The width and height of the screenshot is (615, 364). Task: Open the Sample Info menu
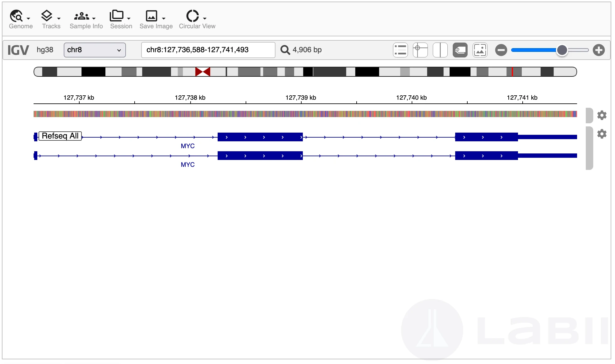(x=86, y=20)
